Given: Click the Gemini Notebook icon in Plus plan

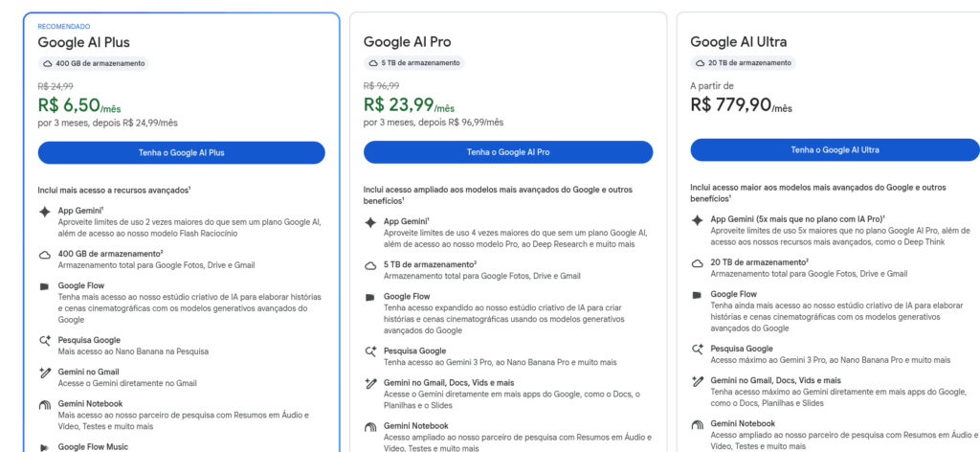Looking at the screenshot, I should pos(44,405).
